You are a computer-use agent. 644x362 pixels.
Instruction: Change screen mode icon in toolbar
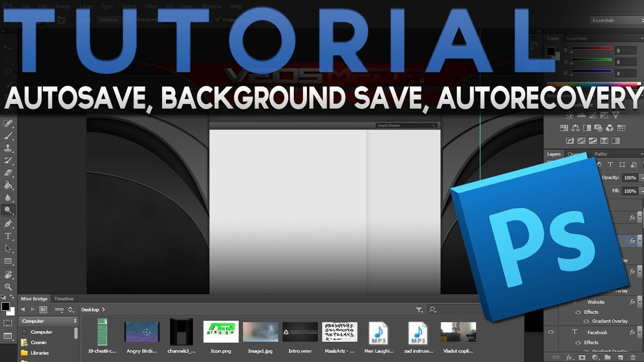pos(8,336)
